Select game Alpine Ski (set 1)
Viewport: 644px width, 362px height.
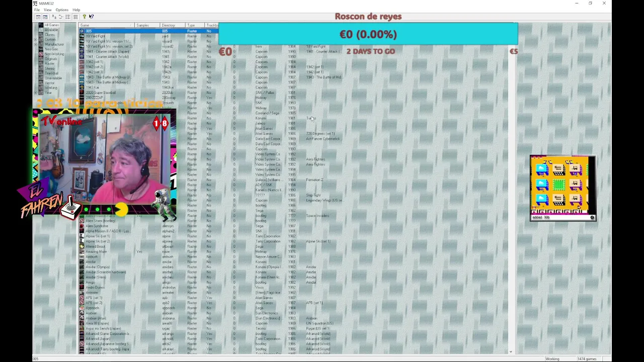[x=98, y=236]
